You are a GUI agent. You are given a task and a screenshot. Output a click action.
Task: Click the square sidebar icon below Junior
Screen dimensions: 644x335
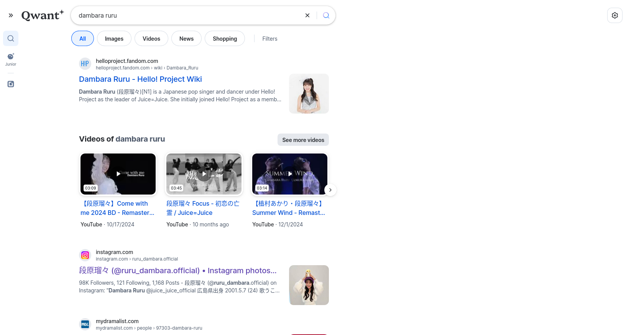pyautogui.click(x=11, y=84)
